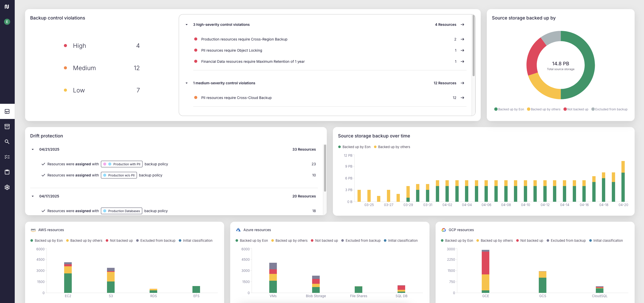Image resolution: width=644 pixels, height=303 pixels.
Task: Toggle 'Not backed up' legend in AWS resources
Action: coord(119,240)
